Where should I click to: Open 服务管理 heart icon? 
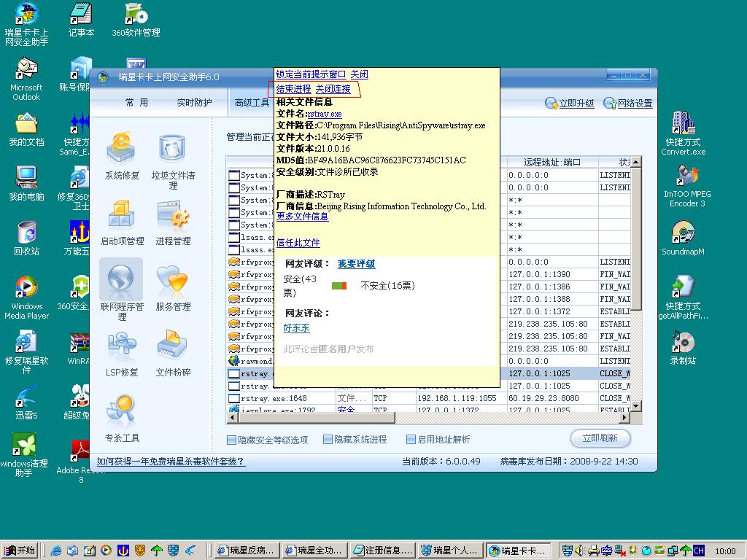172,280
